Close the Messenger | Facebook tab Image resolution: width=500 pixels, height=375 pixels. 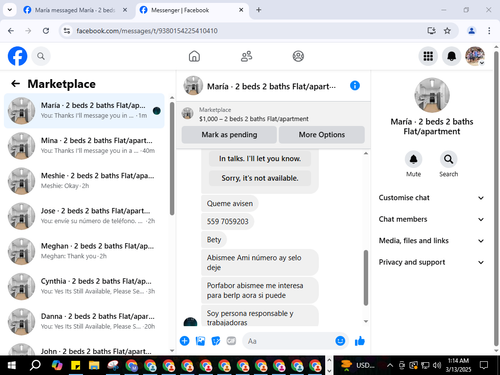tap(241, 10)
